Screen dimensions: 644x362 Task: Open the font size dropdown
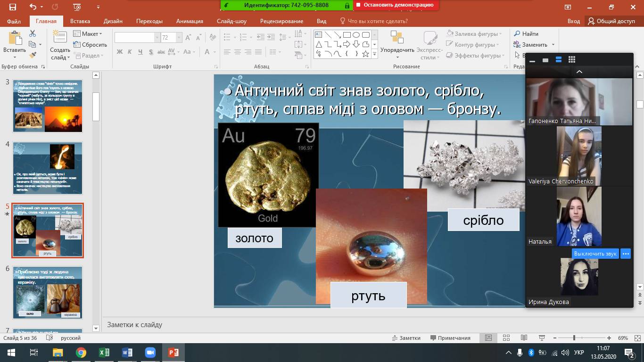tap(179, 38)
